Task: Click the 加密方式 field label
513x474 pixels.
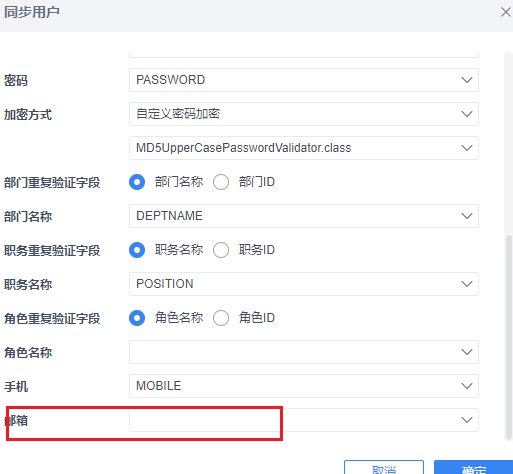Action: [x=28, y=115]
